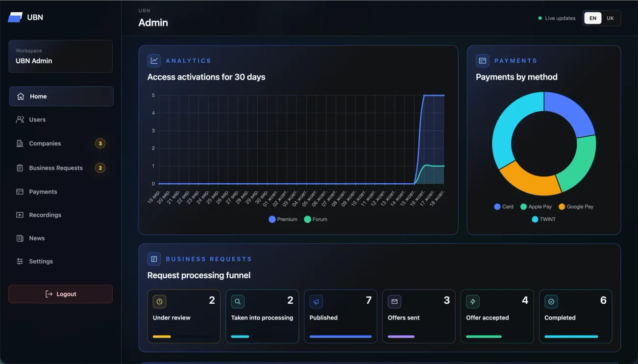The width and height of the screenshot is (638, 364).
Task: Toggle Premium series in chart legend
Action: pos(283,219)
